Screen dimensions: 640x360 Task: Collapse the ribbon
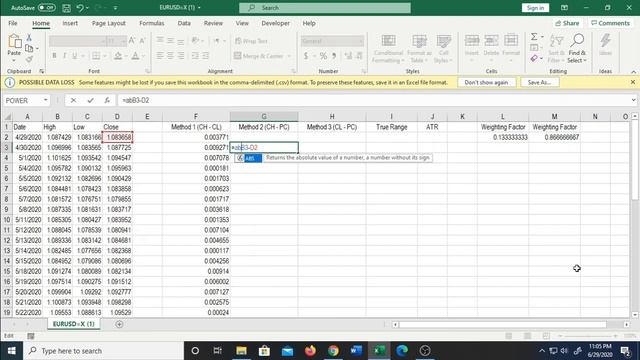click(x=633, y=71)
